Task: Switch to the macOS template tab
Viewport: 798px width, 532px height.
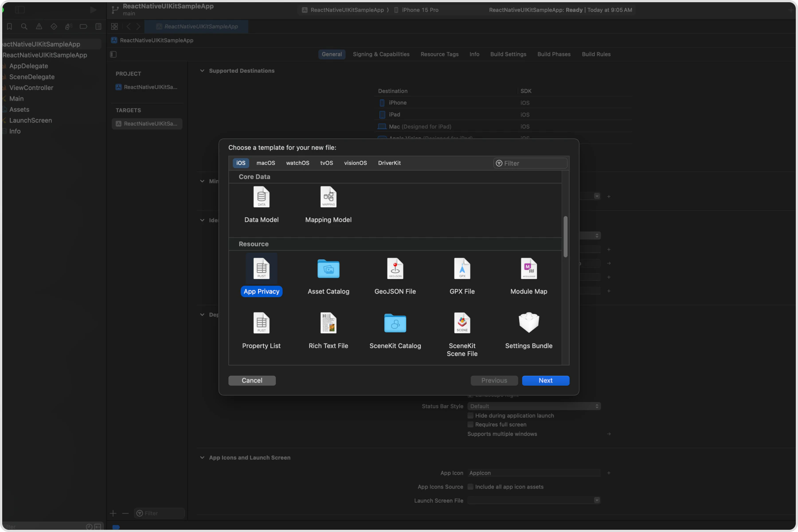Action: [266, 163]
